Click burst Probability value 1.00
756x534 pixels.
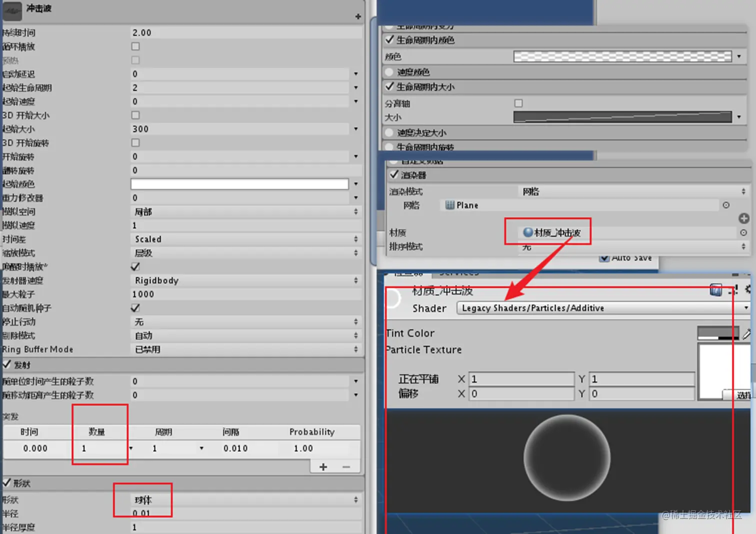tap(303, 448)
